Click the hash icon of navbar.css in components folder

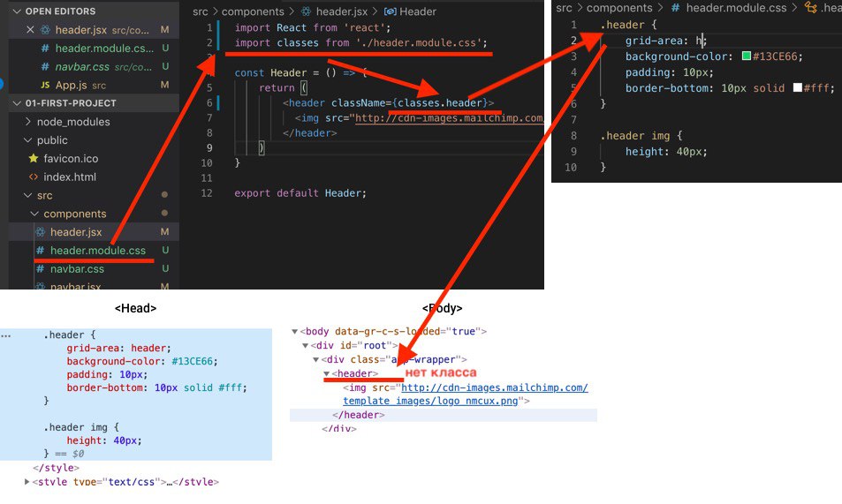(x=41, y=269)
